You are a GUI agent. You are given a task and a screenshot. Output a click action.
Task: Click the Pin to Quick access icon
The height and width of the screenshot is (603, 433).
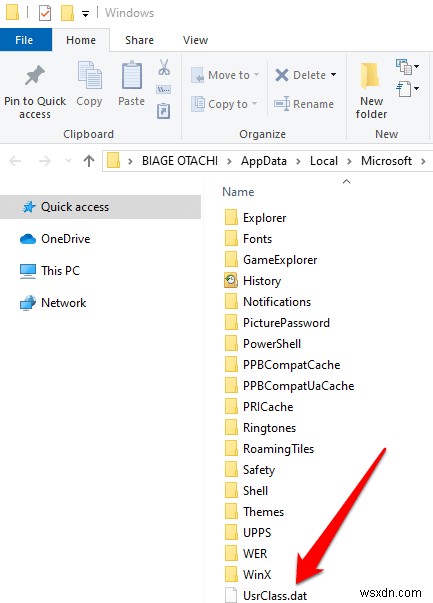35,75
